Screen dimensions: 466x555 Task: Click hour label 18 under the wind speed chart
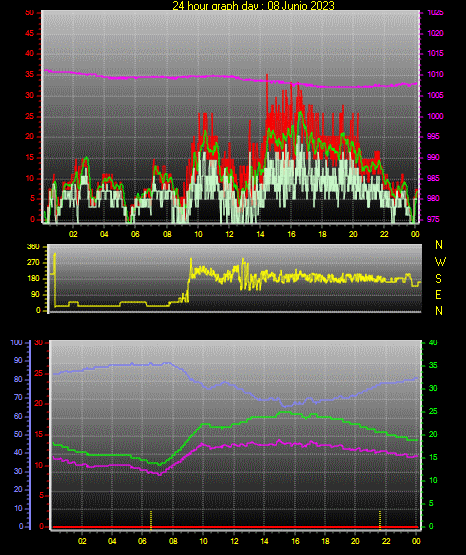pos(322,234)
